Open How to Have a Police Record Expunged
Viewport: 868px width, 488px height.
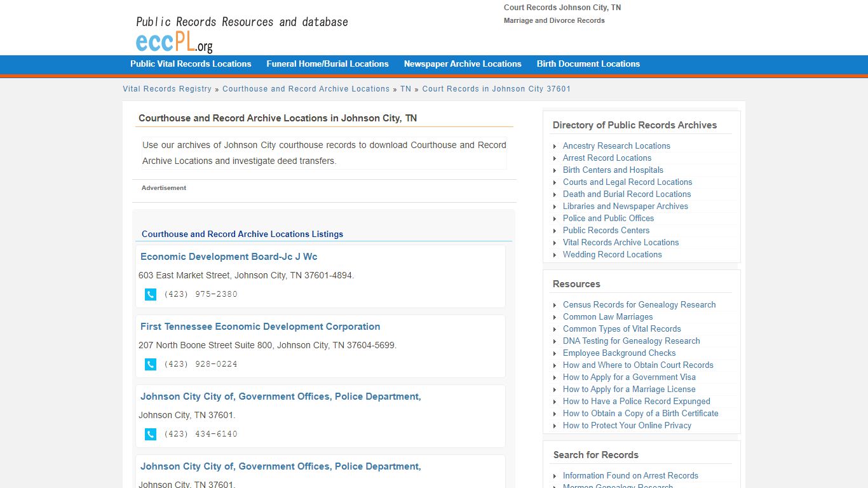[637, 401]
